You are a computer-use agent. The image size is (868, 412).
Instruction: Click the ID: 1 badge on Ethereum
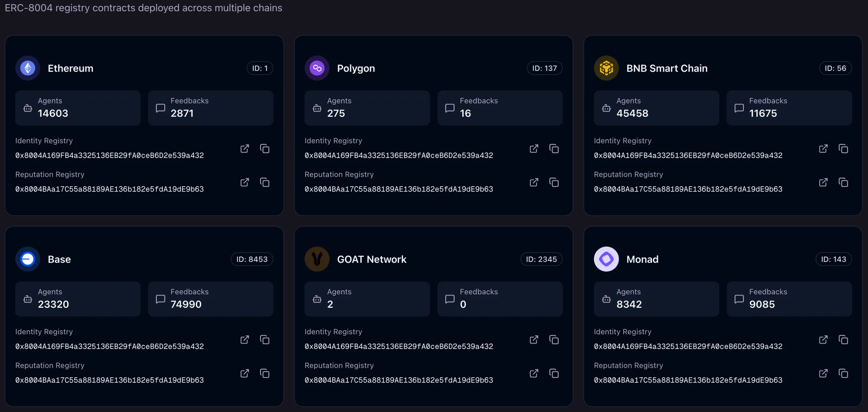pyautogui.click(x=260, y=68)
